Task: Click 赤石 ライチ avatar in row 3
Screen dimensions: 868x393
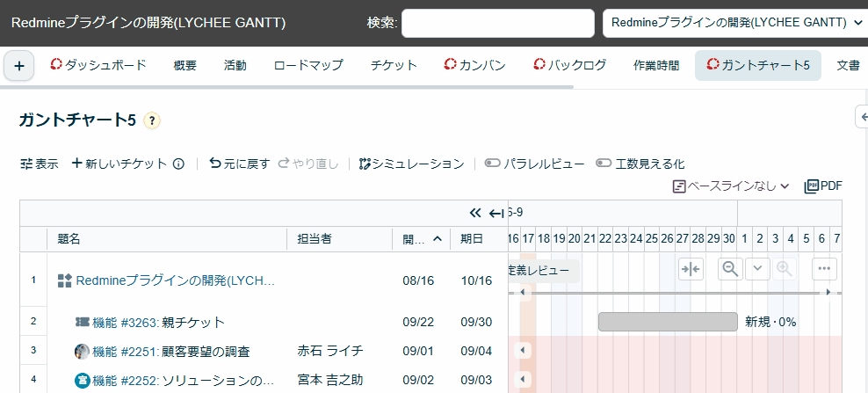Action: coord(82,351)
